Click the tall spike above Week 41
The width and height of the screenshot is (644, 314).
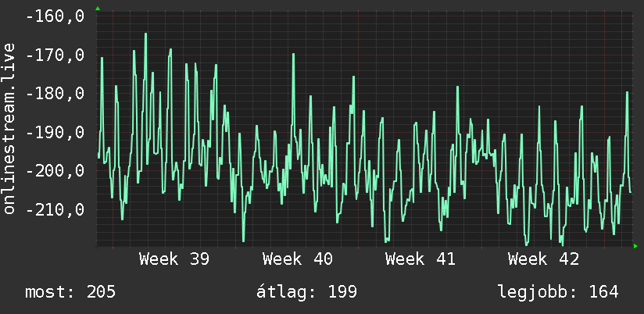click(x=457, y=87)
